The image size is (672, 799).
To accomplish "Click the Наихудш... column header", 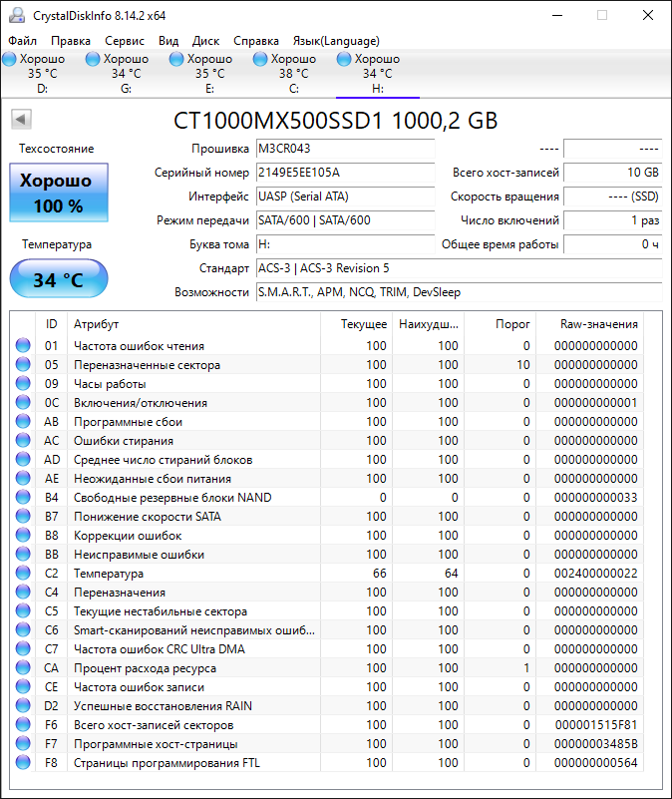I will click(428, 324).
